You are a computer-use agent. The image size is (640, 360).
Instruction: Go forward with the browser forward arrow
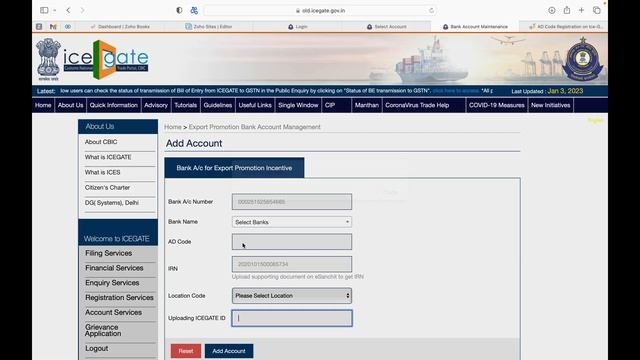82,10
